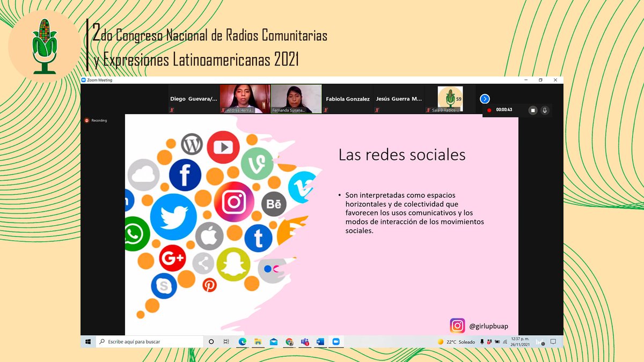Viewport: 644px width, 362px height.
Task: Open File Explorer from taskbar
Action: pos(258,342)
